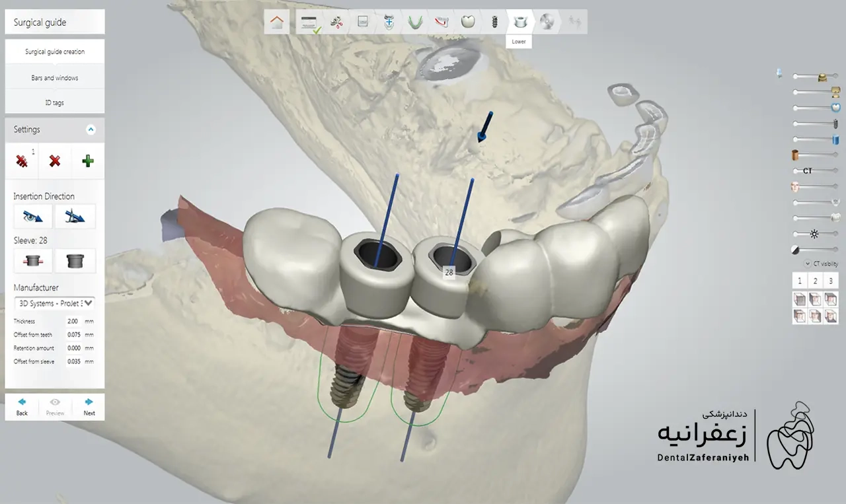Click the small blue icon above sliders
The image size is (846, 504).
pyautogui.click(x=780, y=74)
